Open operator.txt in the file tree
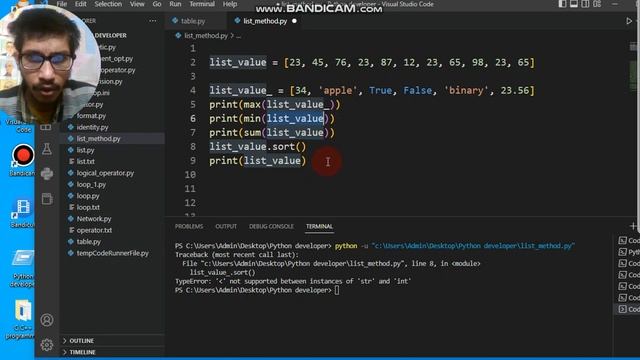640x360 pixels. (x=94, y=230)
